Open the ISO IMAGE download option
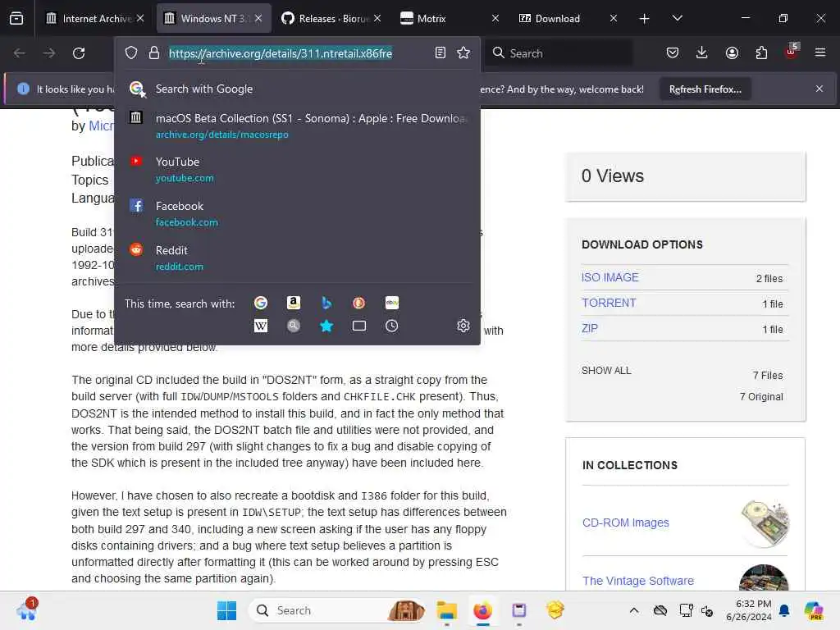This screenshot has height=630, width=840. pos(609,277)
